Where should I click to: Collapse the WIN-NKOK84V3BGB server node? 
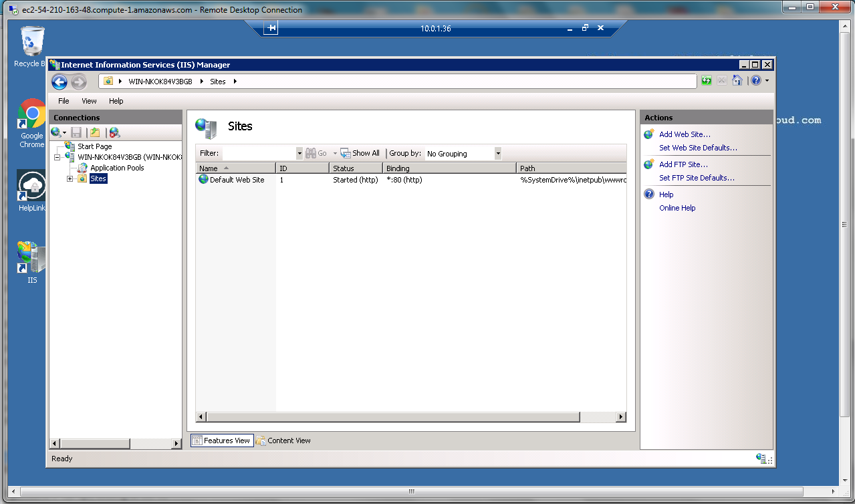click(57, 157)
